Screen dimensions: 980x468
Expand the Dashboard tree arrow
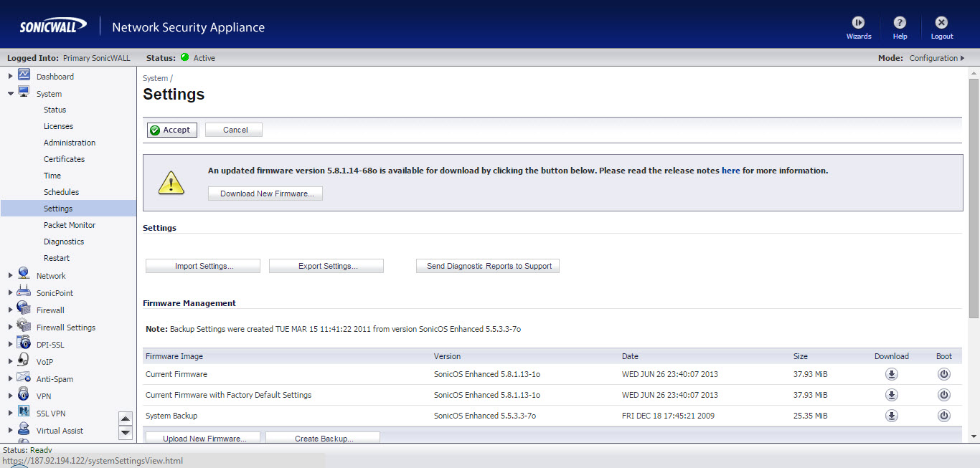pyautogui.click(x=10, y=76)
